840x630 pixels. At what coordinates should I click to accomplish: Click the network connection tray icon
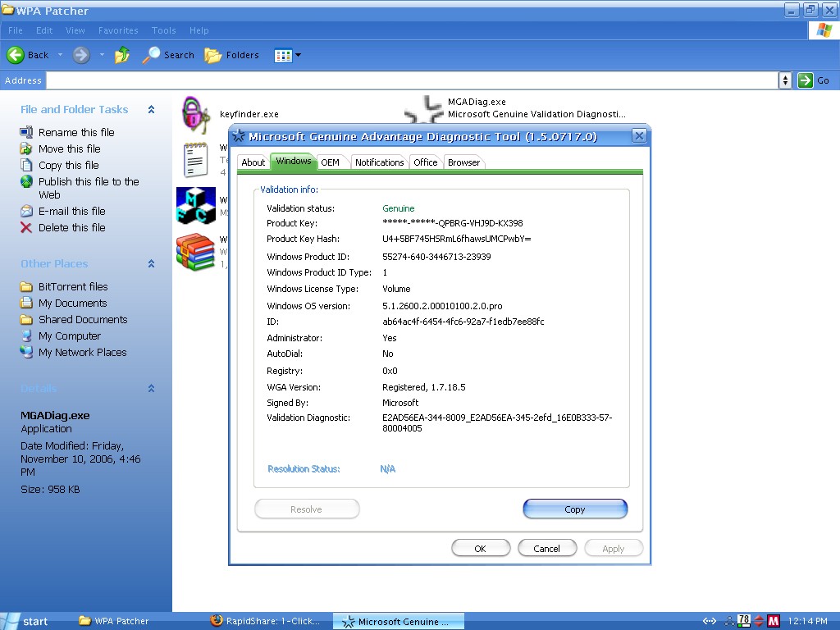[x=729, y=622]
